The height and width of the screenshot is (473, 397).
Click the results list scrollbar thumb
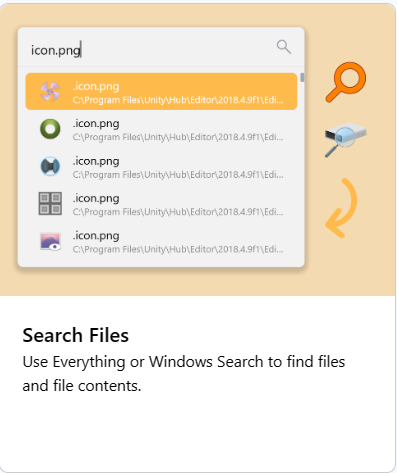pos(302,77)
